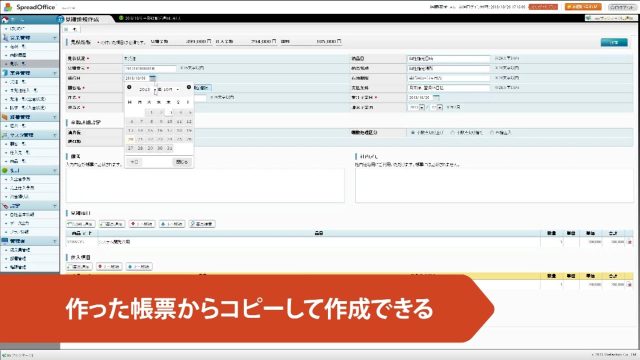This screenshot has width=640, height=360.
Task: Click the home icon atop the sidebar
Action: pos(5,20)
